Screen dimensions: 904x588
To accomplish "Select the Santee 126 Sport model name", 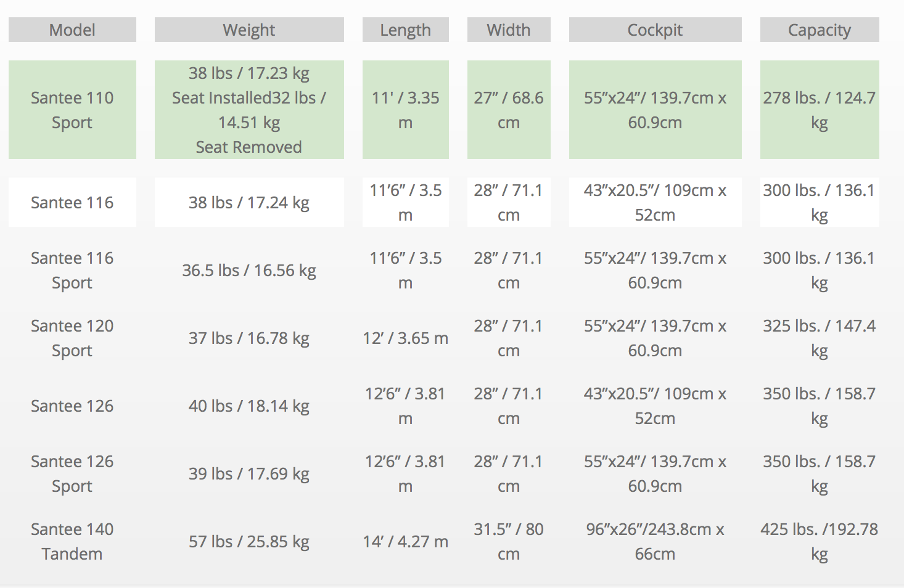I will point(72,473).
